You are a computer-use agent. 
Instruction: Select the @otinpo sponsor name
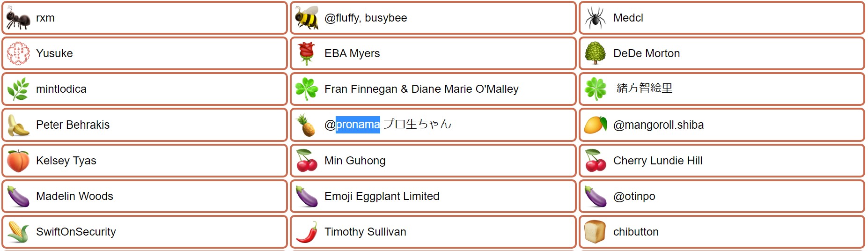coord(634,196)
